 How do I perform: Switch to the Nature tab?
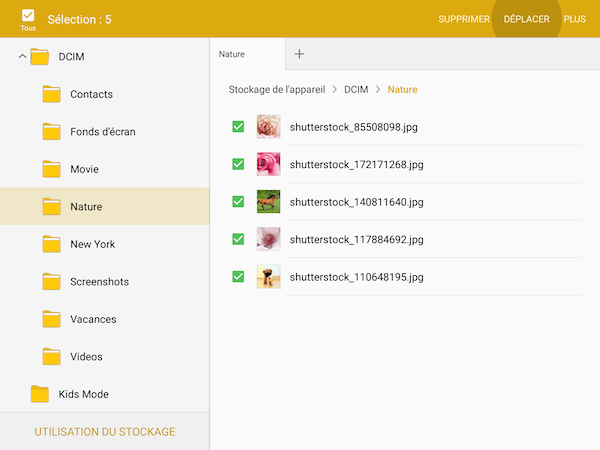pos(247,54)
